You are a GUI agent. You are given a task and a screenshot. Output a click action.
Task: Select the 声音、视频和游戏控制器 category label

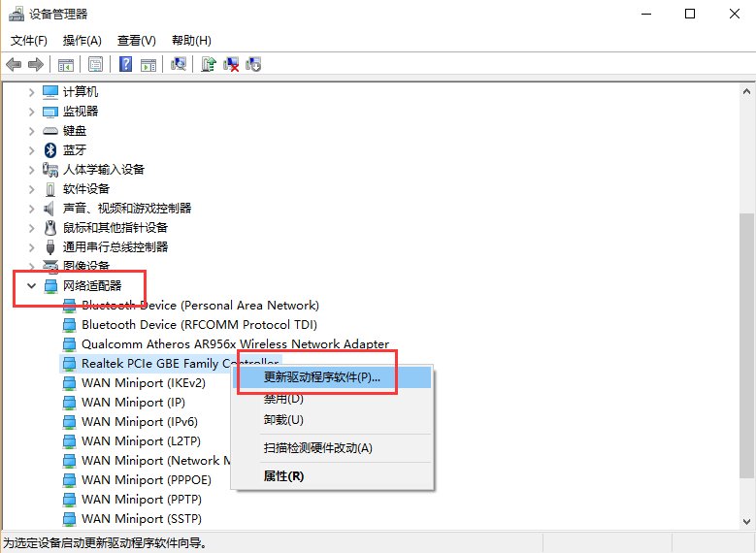tap(127, 209)
